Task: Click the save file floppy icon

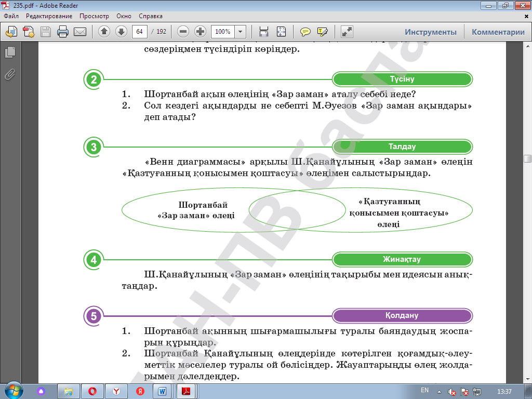Action: click(46, 32)
